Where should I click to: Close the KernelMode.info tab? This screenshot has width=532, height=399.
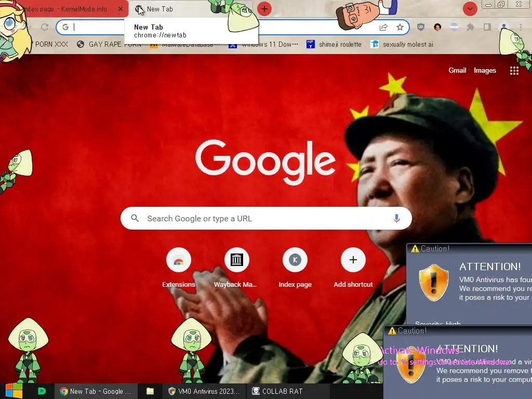click(121, 9)
